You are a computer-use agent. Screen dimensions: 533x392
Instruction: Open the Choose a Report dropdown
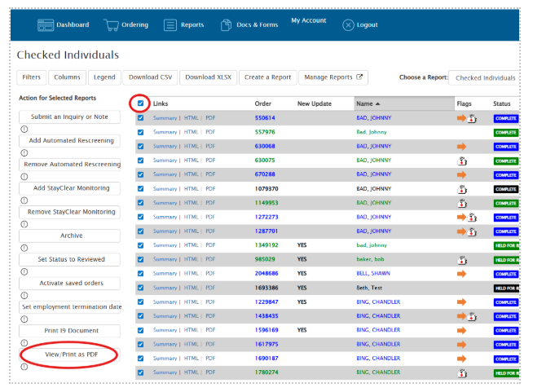point(485,78)
